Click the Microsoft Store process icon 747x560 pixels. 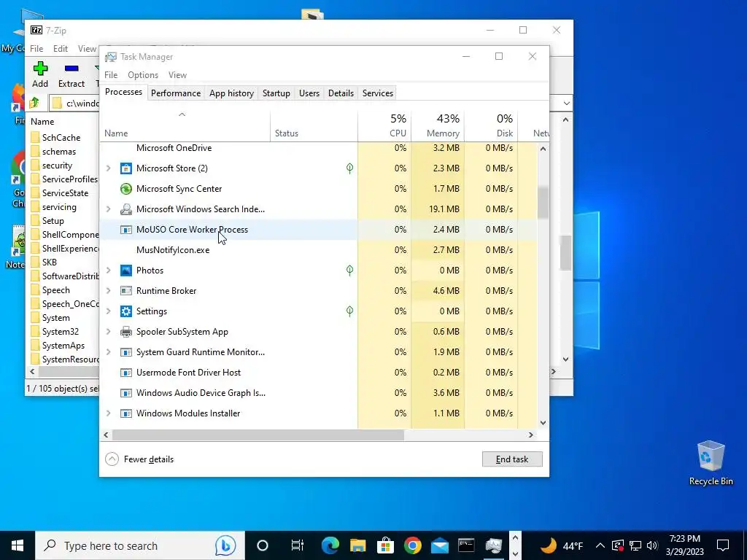coord(125,168)
